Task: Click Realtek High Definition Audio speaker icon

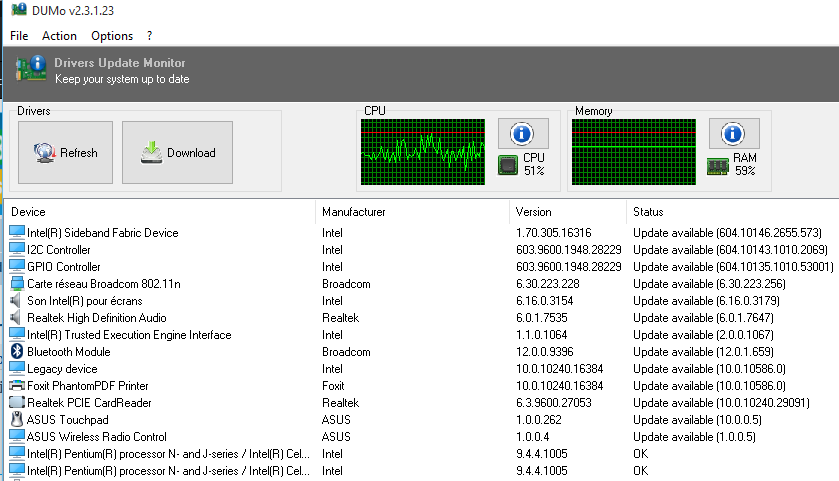Action: click(x=16, y=318)
